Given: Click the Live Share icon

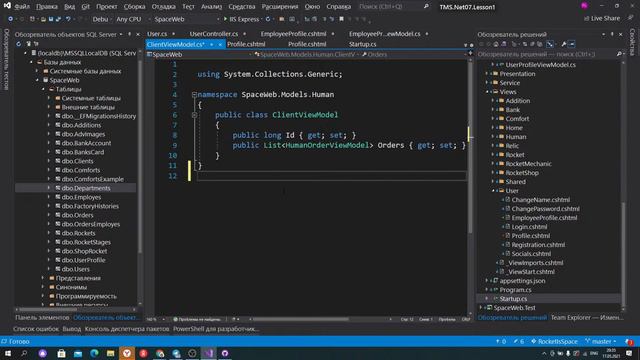Looking at the screenshot, I should [x=587, y=18].
